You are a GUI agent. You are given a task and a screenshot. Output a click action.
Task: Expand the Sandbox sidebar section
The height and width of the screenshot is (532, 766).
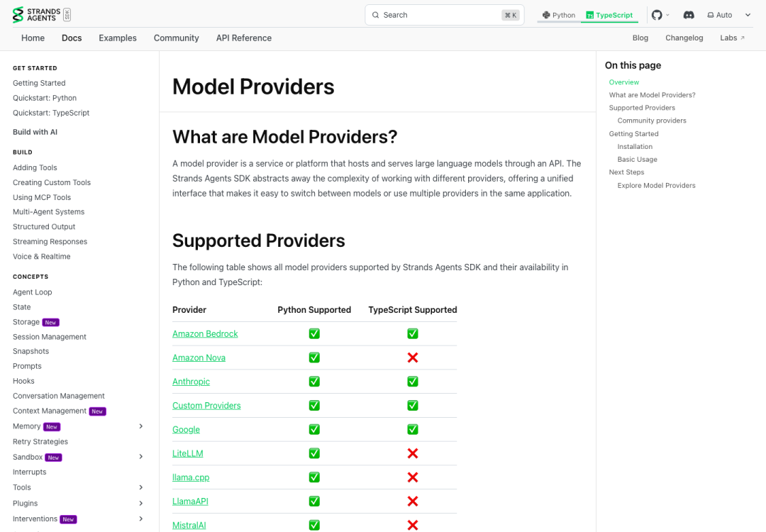140,457
